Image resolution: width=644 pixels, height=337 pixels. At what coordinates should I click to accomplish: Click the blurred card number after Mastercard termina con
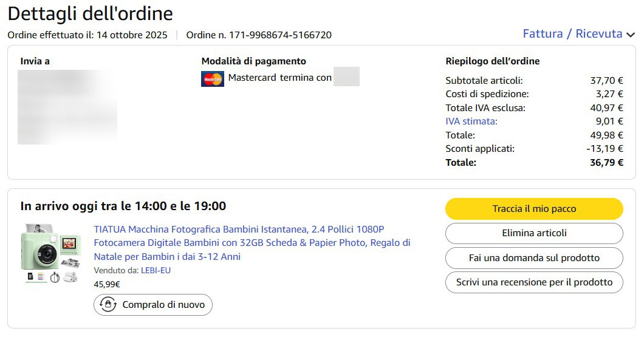[x=346, y=77]
